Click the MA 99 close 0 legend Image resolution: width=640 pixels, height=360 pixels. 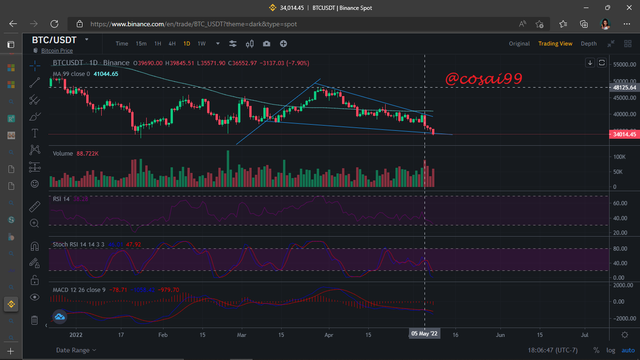(x=71, y=74)
